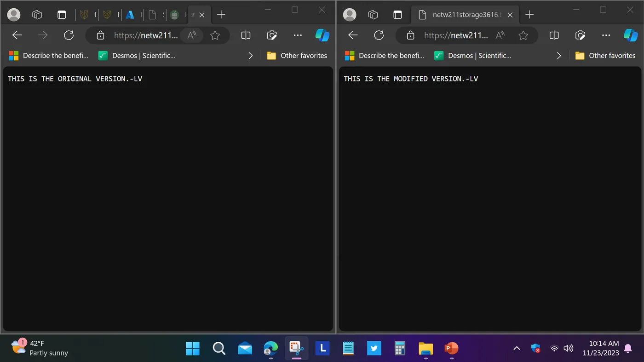Image resolution: width=644 pixels, height=362 pixels.
Task: Open the blue L app on the taskbar
Action: point(322,349)
